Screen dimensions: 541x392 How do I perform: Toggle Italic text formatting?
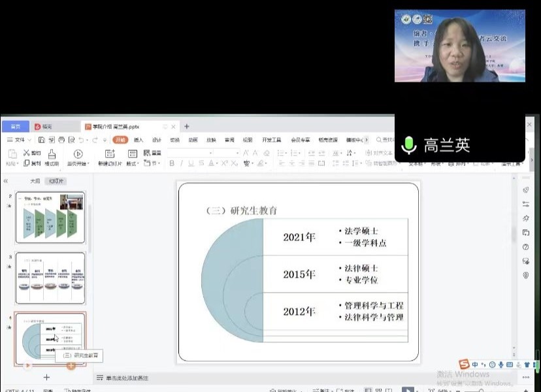click(181, 163)
